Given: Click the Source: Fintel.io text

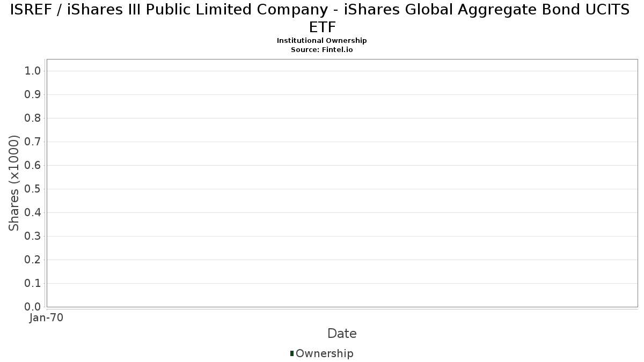Looking at the screenshot, I should [x=321, y=49].
